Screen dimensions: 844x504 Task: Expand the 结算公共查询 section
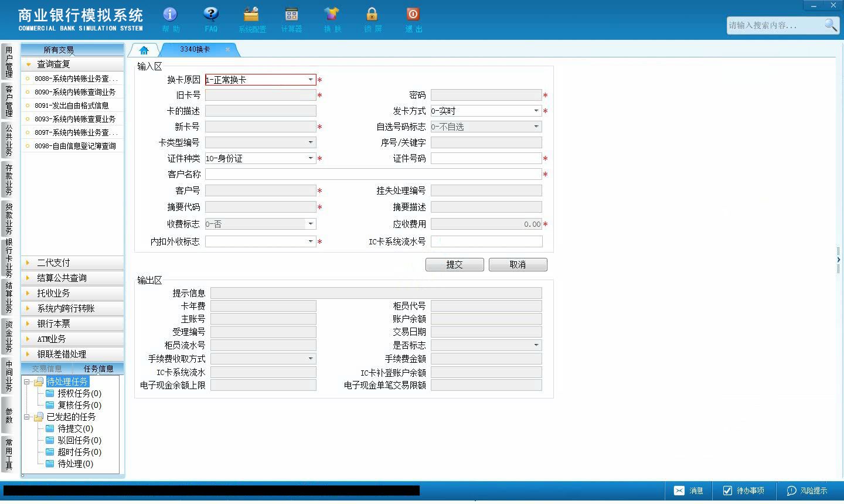(73, 278)
